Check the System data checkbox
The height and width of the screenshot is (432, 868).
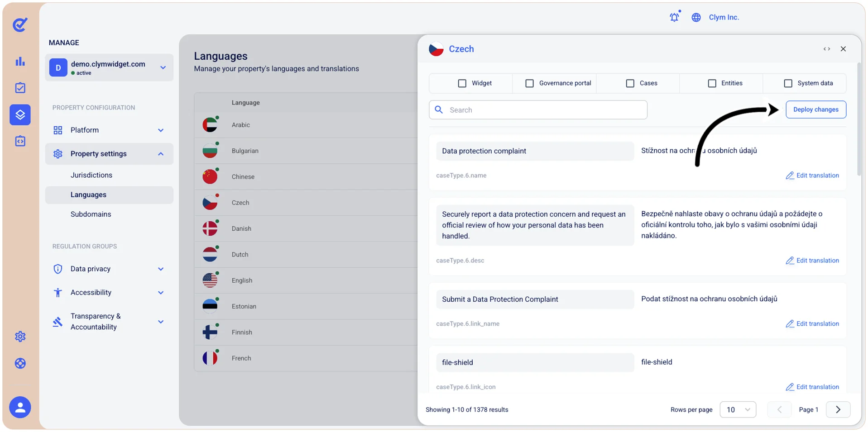tap(788, 83)
